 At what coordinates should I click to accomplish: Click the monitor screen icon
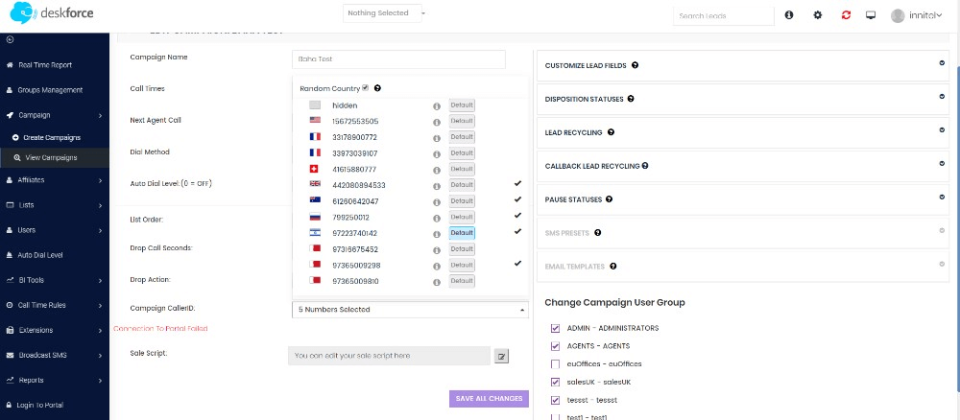pyautogui.click(x=871, y=15)
